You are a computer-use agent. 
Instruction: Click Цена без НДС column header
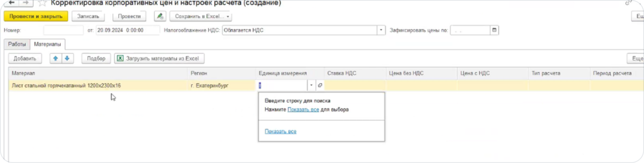point(422,73)
